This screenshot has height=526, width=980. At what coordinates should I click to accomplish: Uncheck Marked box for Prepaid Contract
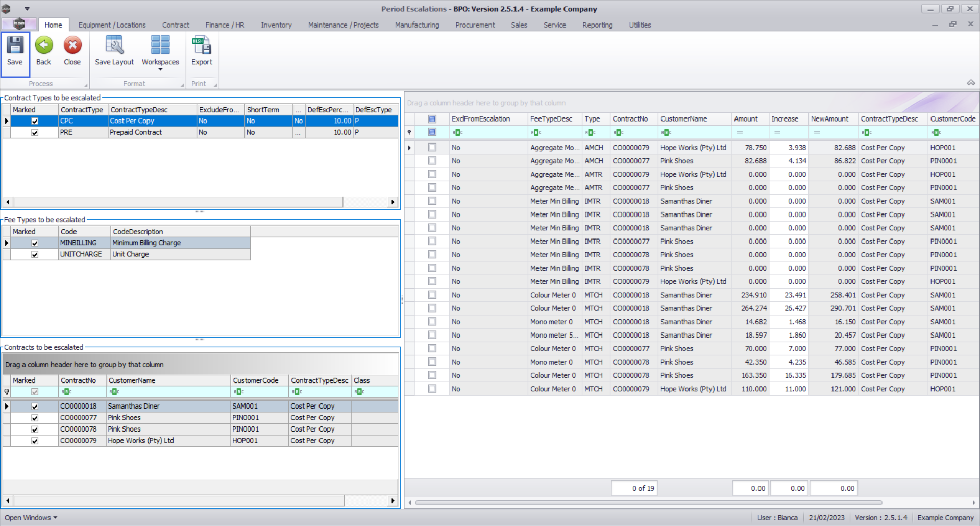35,133
